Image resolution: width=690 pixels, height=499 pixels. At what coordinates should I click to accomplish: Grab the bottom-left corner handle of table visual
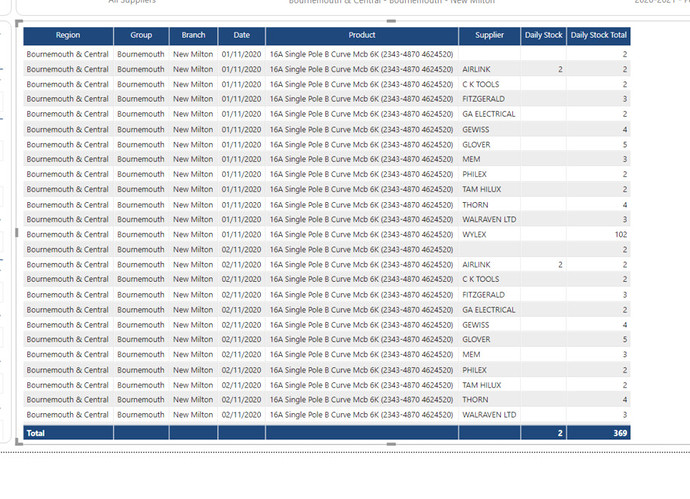pyautogui.click(x=18, y=441)
